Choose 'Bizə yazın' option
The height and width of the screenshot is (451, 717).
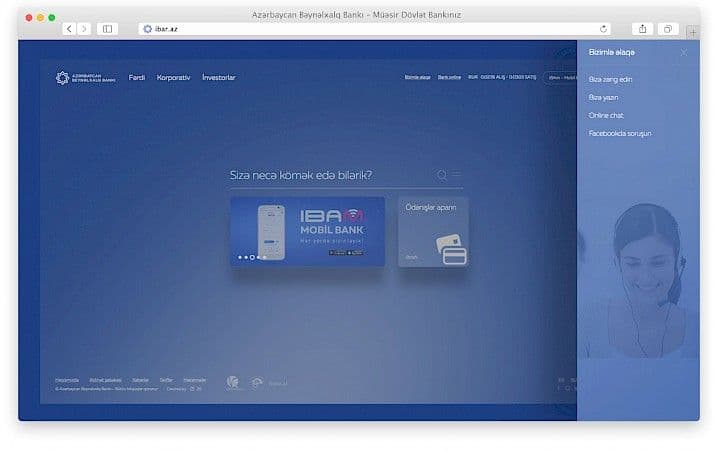coord(603,97)
